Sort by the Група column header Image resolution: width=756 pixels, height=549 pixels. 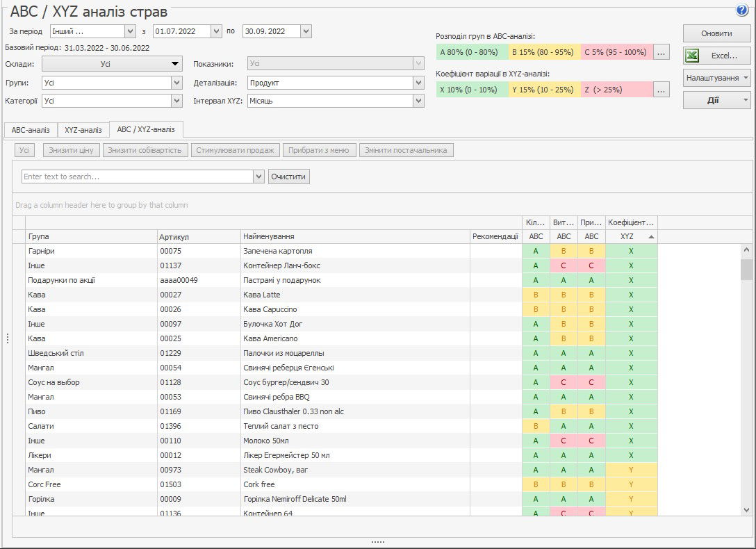tap(91, 236)
